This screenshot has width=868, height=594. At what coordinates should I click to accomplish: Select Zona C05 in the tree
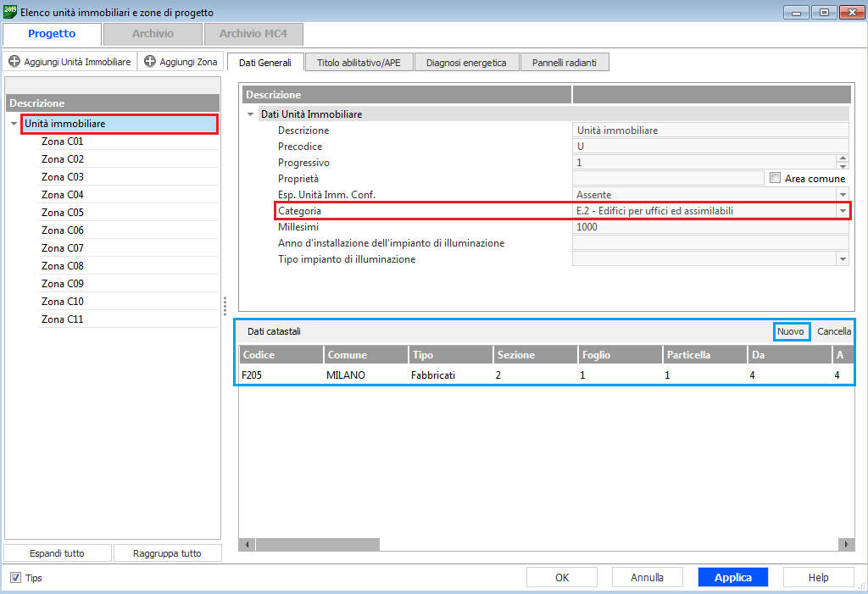pyautogui.click(x=63, y=213)
